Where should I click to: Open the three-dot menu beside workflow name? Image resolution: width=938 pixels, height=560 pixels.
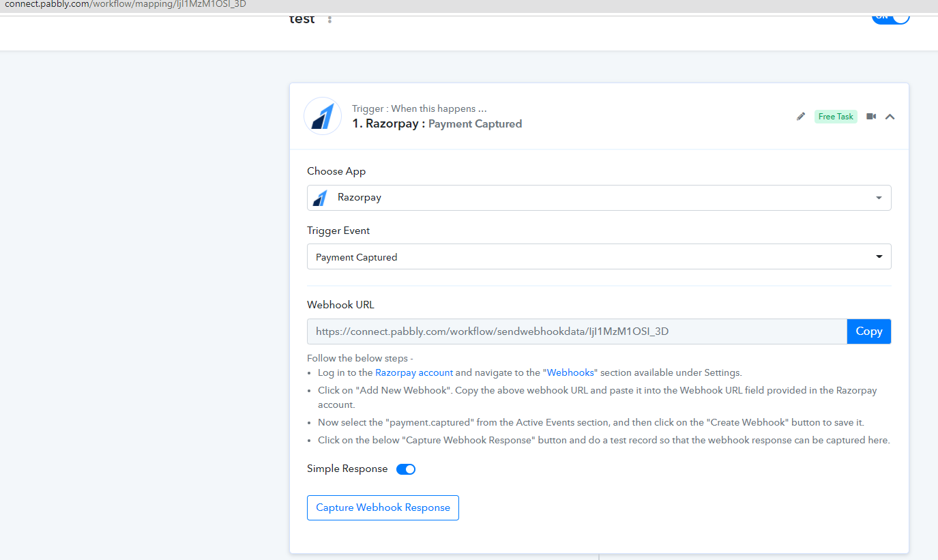tap(329, 20)
